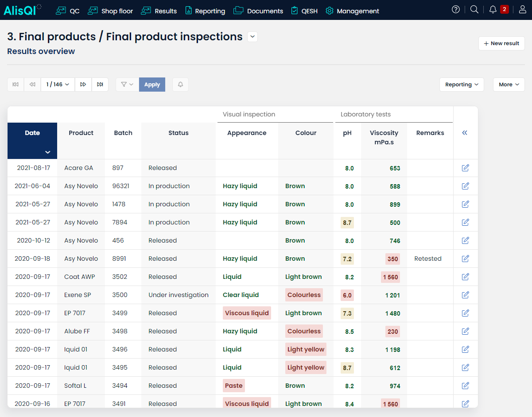Screen dimensions: 532x417
Task: Jump to the last results page
Action: [x=100, y=85]
